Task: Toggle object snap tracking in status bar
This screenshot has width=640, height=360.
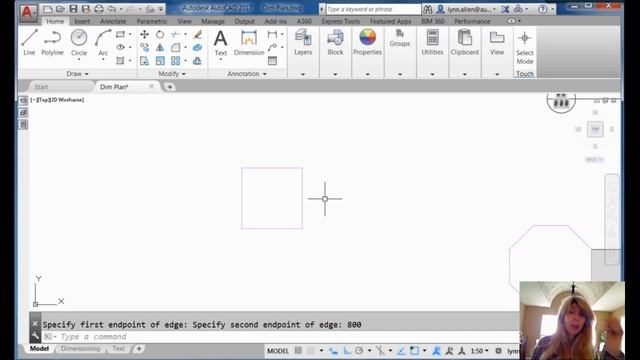Action: coord(401,351)
